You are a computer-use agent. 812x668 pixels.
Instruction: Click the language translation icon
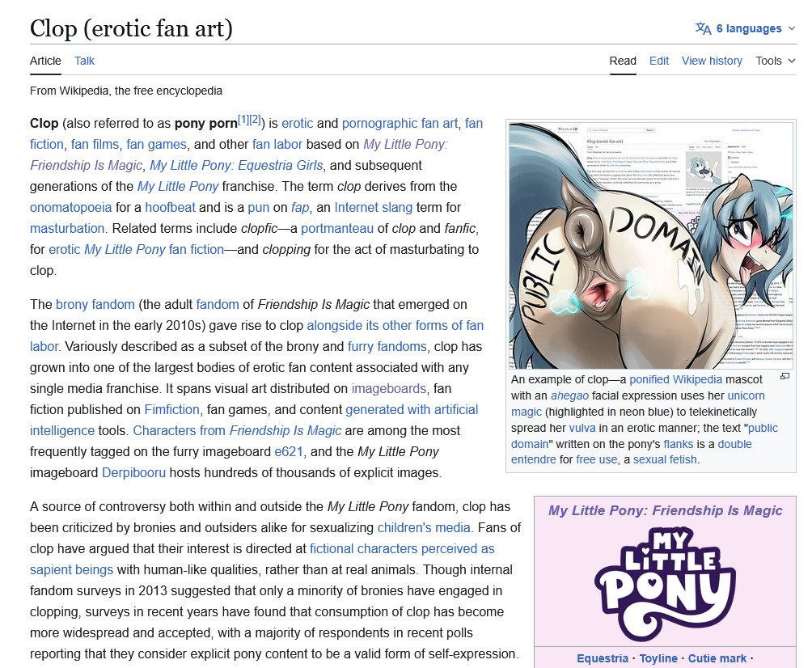[703, 28]
